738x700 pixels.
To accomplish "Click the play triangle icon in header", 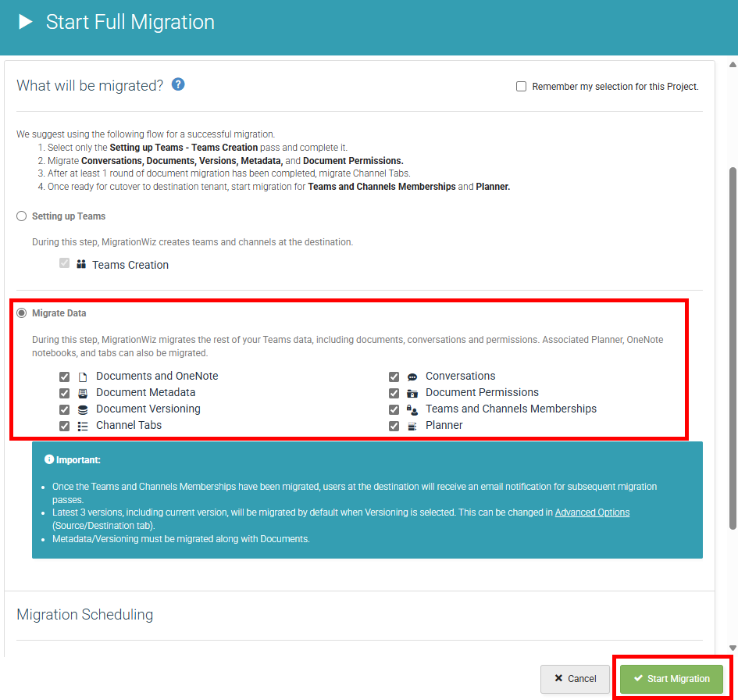I will tap(26, 22).
